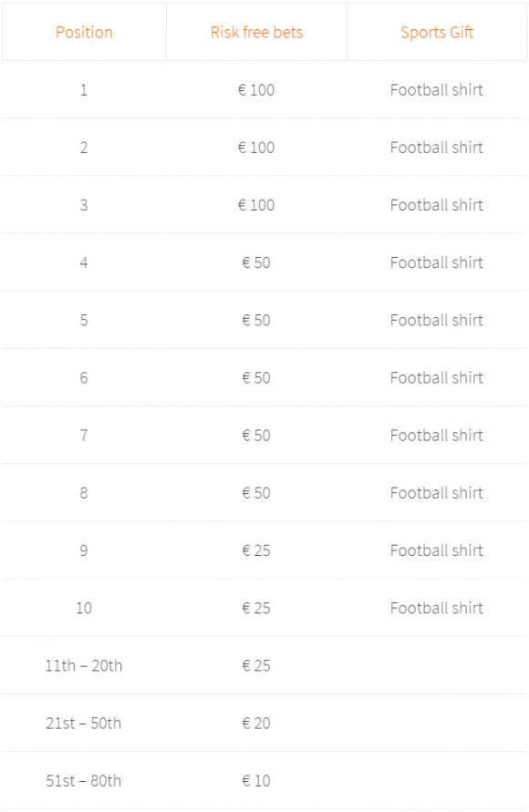Click € 25 in position 9 row

[x=256, y=550]
